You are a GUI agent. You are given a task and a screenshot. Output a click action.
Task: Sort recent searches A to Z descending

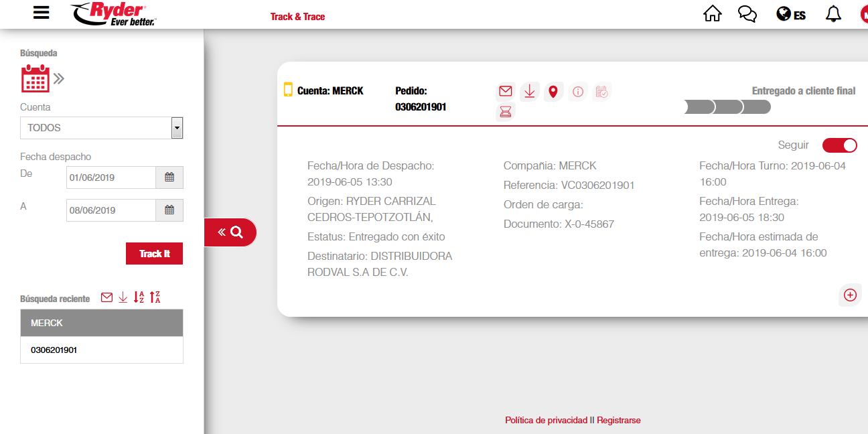[139, 298]
